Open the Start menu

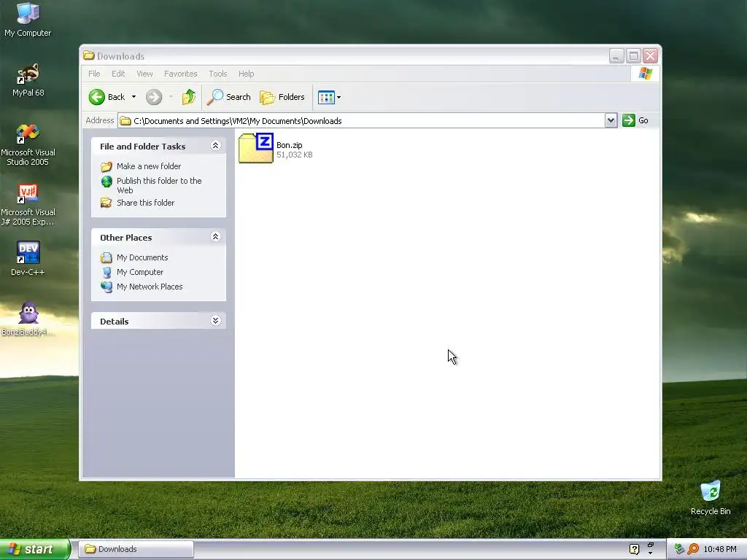coord(35,549)
